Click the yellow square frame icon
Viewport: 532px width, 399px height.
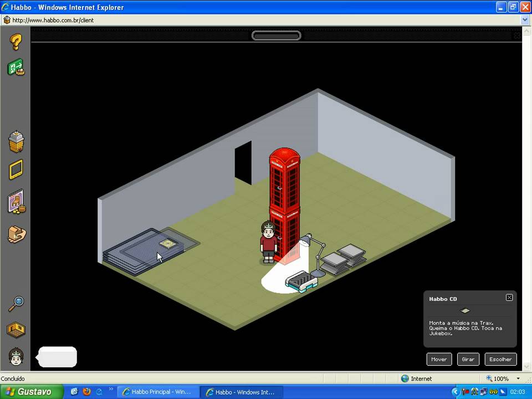[16, 169]
